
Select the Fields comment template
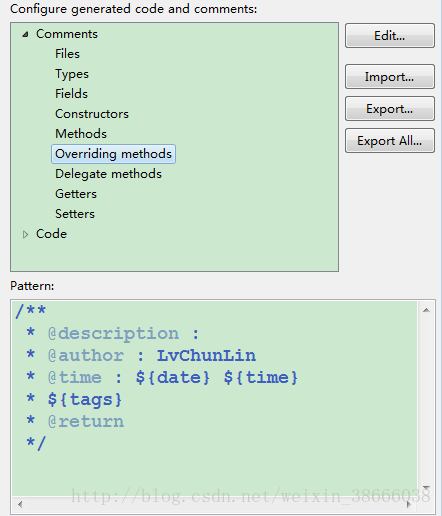71,94
